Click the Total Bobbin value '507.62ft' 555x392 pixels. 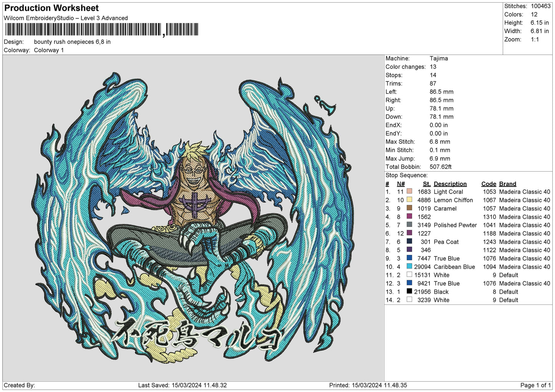(441, 167)
